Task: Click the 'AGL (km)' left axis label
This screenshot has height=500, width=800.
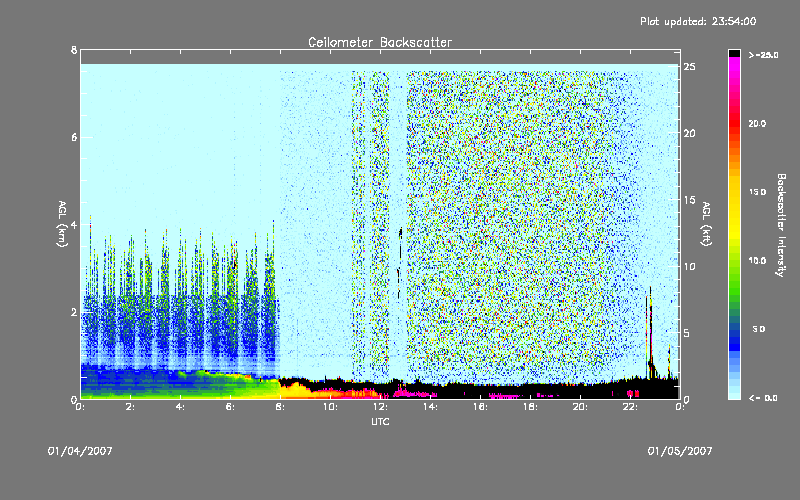Action: click(x=62, y=224)
